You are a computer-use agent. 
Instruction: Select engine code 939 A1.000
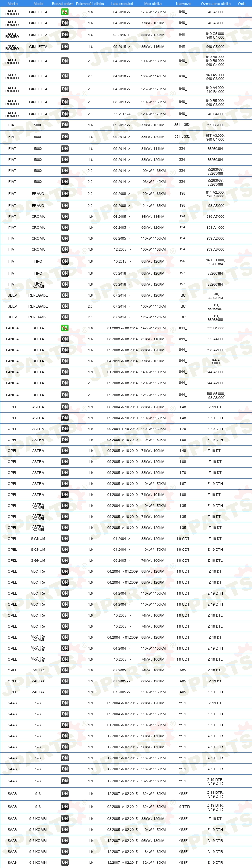tap(215, 227)
